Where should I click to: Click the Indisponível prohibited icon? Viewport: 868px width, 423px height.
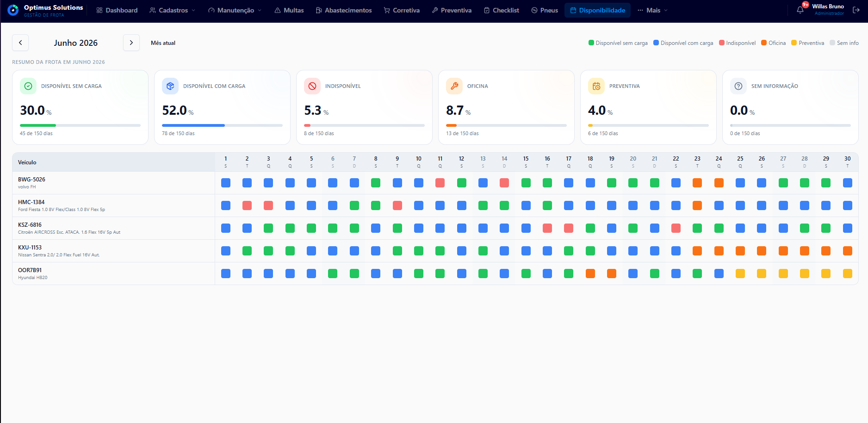pos(312,86)
